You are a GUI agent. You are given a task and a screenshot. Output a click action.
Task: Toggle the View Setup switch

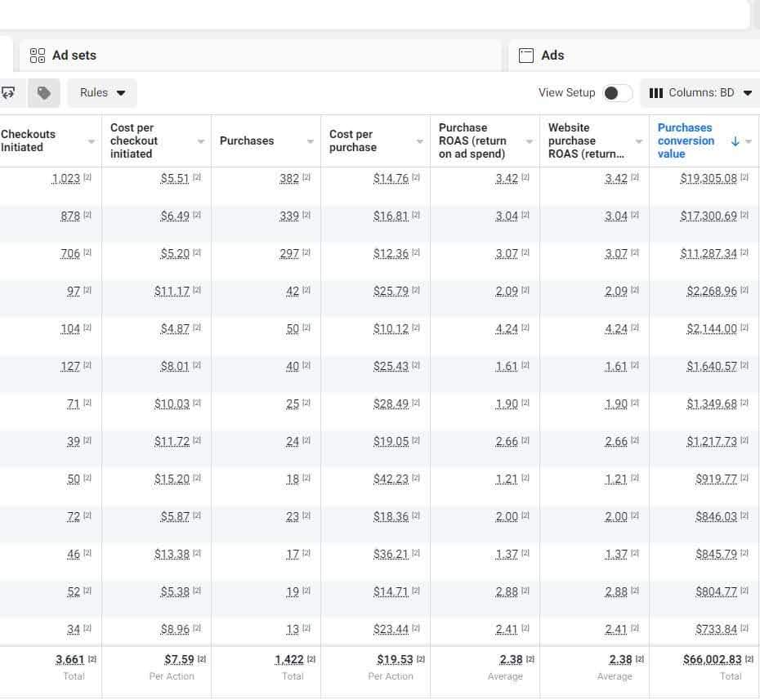617,93
